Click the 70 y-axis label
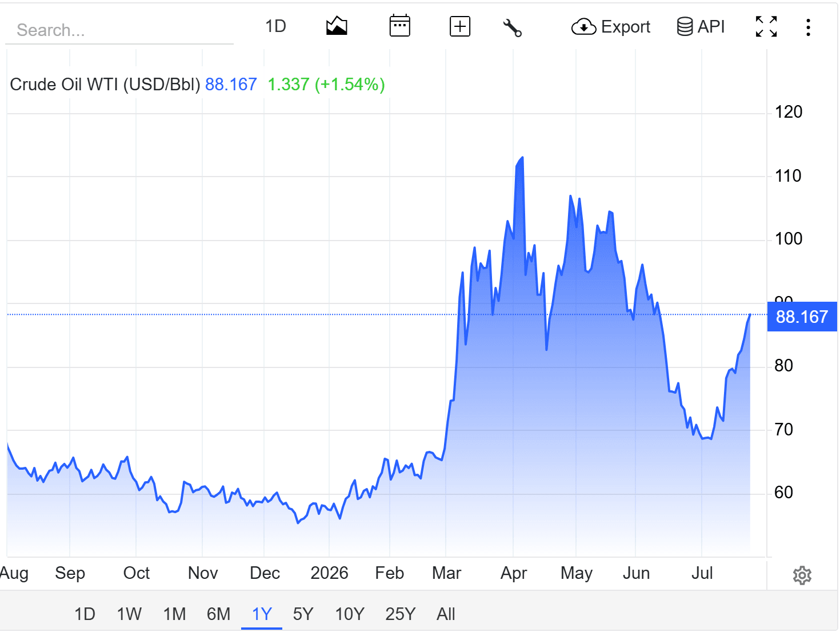Screen dimensions: 840x632 point(783,429)
